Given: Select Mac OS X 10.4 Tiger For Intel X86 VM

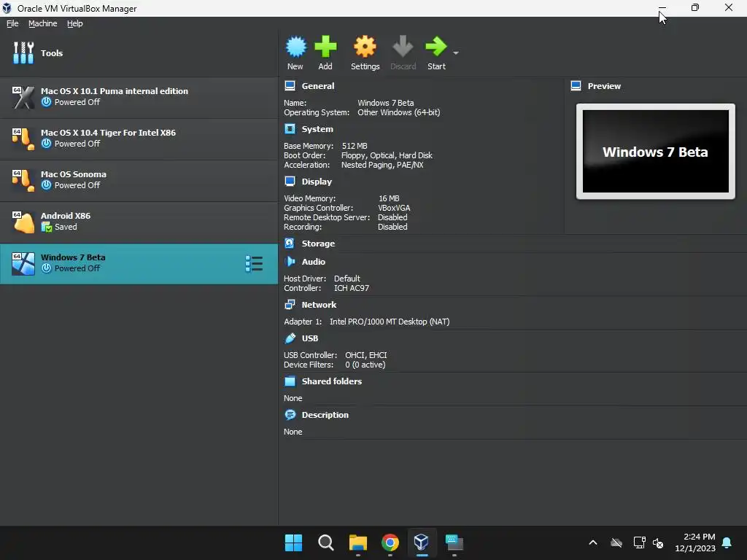Looking at the screenshot, I should 139,139.
